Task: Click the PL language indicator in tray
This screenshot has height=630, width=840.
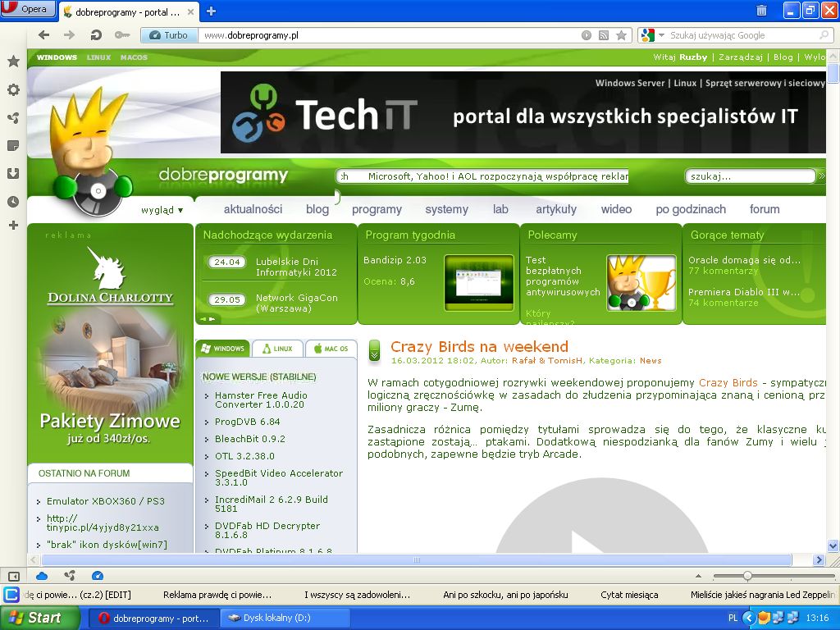Action: [x=733, y=619]
